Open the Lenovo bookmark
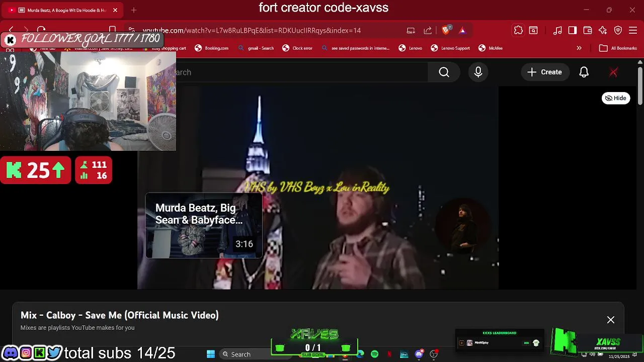 click(411, 48)
